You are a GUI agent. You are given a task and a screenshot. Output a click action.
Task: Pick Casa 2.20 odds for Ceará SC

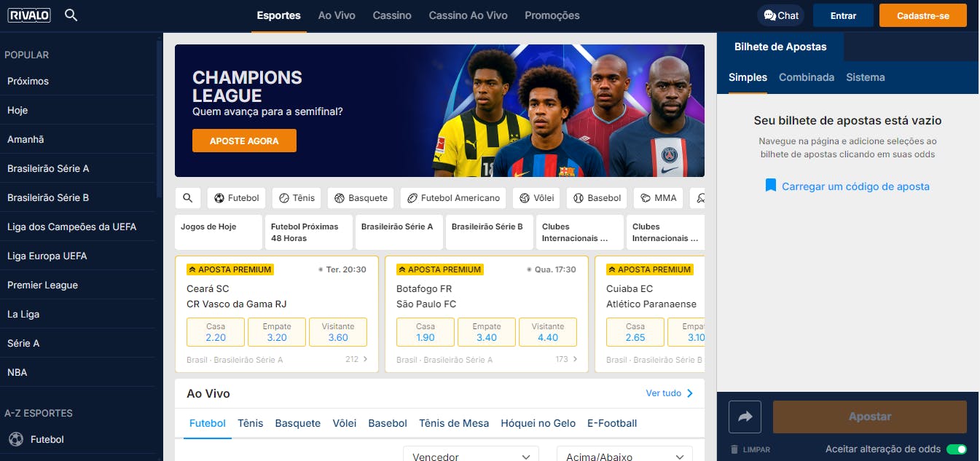point(216,332)
